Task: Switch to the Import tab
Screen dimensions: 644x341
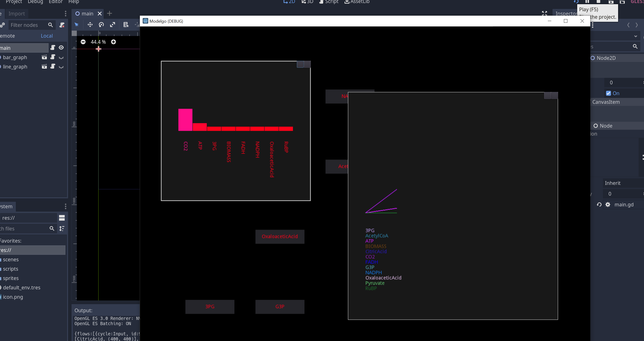Action: [17, 14]
